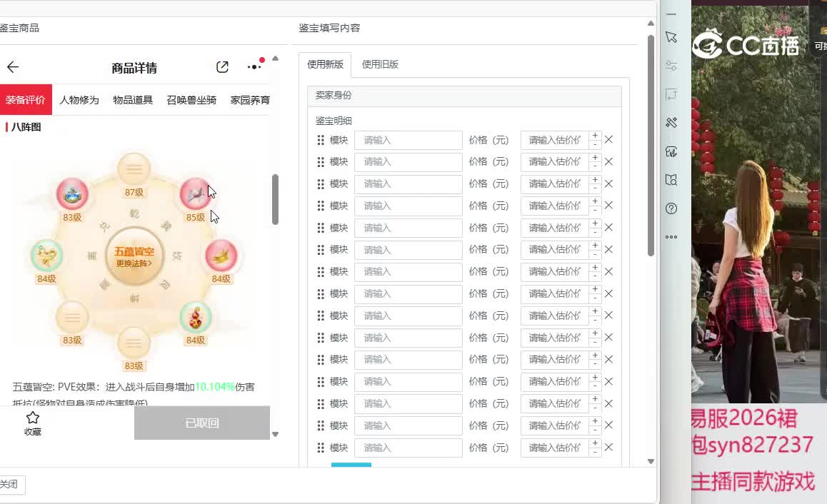
Task: Delete the first 模块 row with X
Action: click(x=608, y=140)
